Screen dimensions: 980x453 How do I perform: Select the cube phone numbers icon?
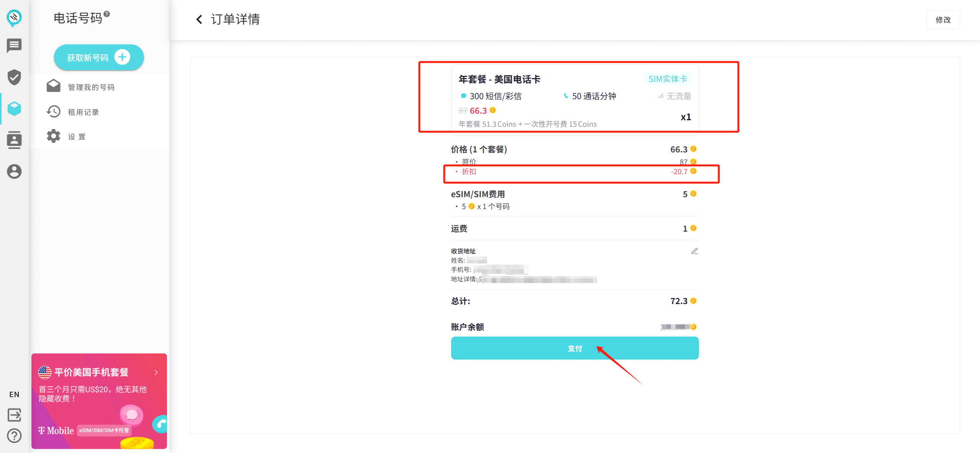coord(14,109)
